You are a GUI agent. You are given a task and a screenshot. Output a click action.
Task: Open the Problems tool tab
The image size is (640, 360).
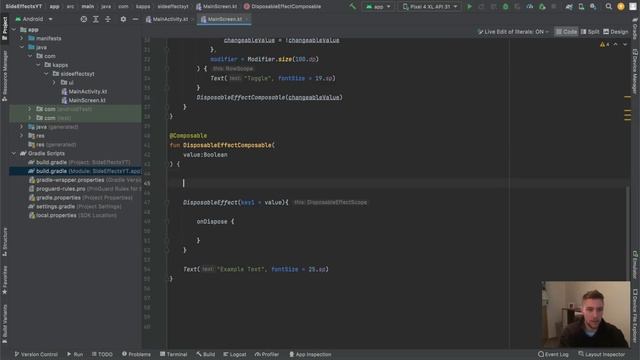pyautogui.click(x=136, y=354)
